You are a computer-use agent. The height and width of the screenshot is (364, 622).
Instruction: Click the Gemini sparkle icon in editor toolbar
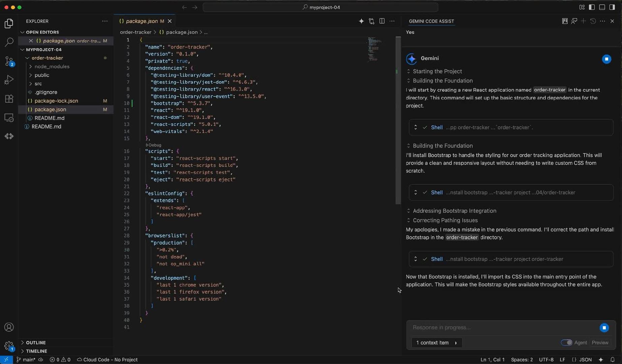[361, 21]
